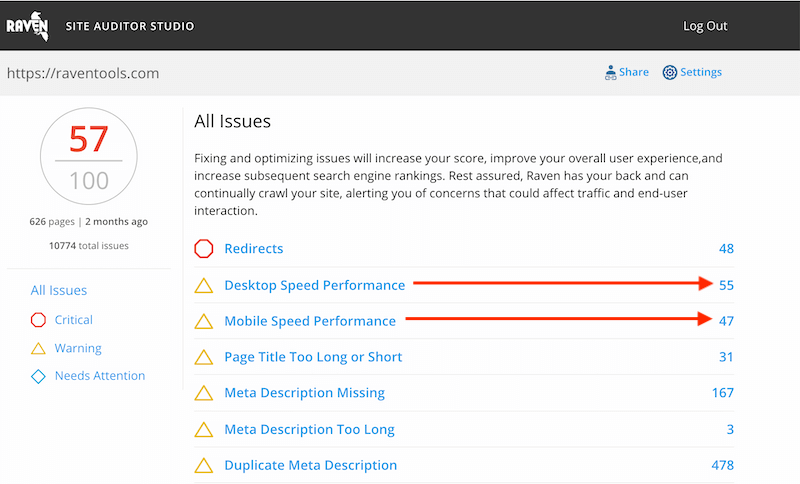
Task: Open the Redirects issue link
Action: coord(254,249)
